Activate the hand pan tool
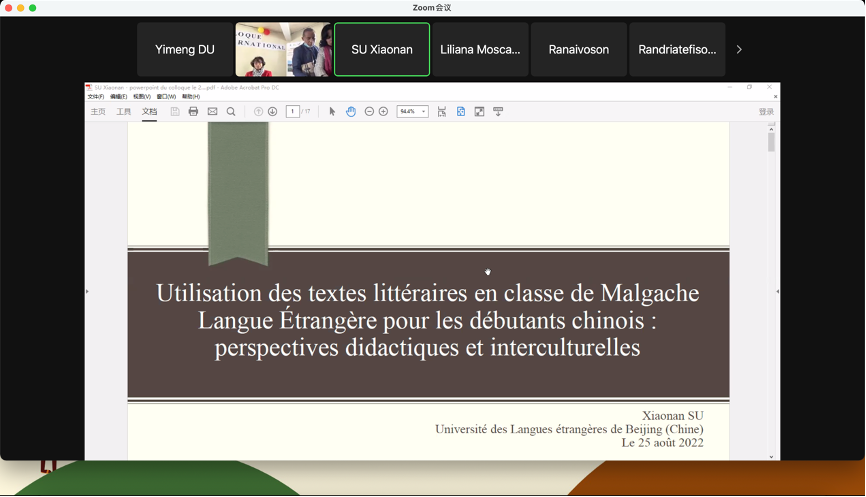 pos(351,112)
